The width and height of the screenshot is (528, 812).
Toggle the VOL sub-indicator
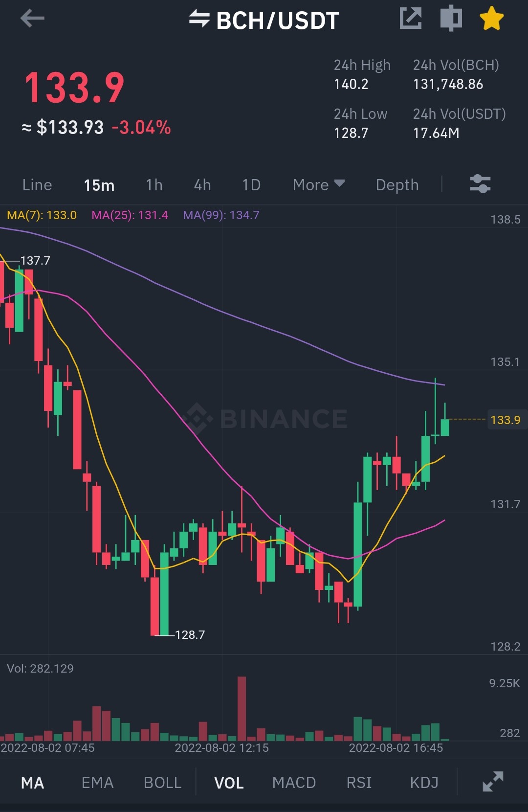[229, 783]
